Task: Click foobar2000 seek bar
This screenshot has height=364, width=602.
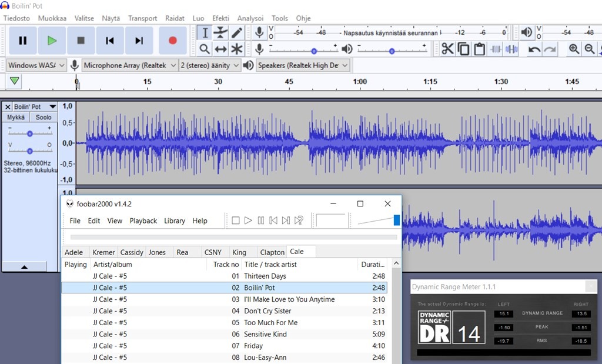Action: click(x=233, y=238)
